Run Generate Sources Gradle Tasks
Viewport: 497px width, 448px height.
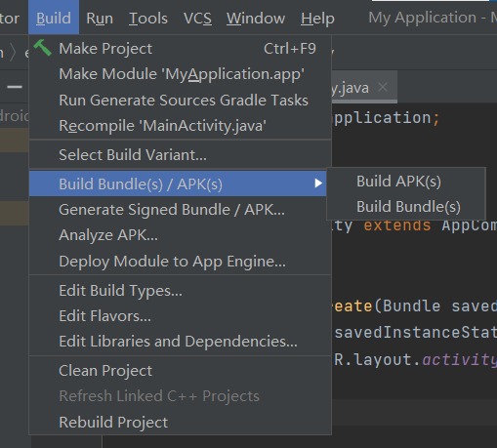181,101
